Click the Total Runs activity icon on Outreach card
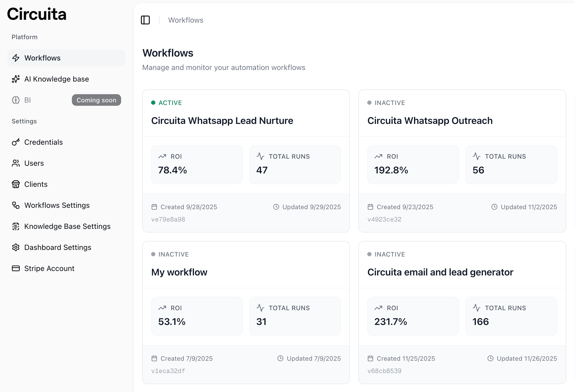This screenshot has width=575, height=392. pos(477,156)
